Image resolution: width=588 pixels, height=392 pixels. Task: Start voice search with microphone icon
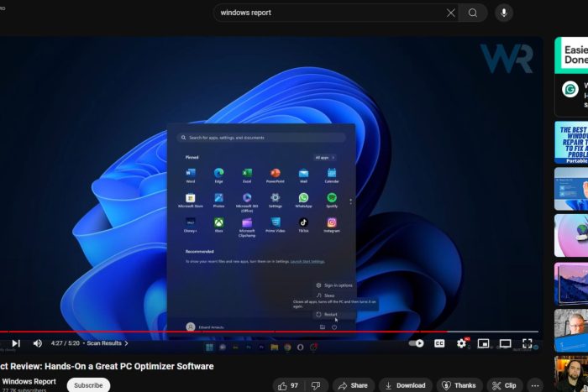[x=504, y=13]
